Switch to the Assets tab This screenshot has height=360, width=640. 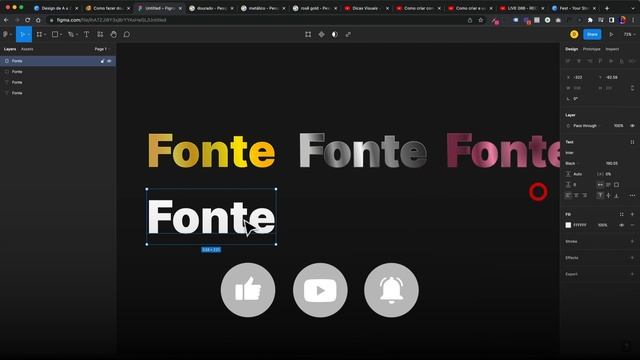click(27, 49)
